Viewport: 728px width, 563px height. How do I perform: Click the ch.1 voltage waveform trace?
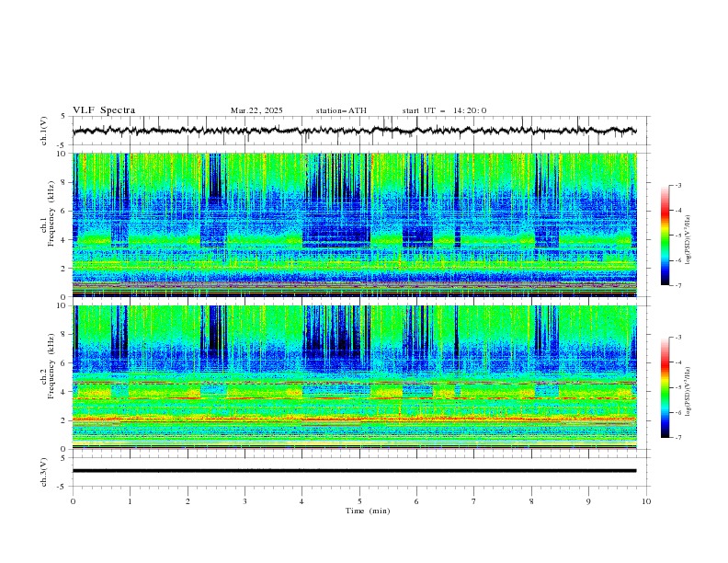pyautogui.click(x=354, y=131)
